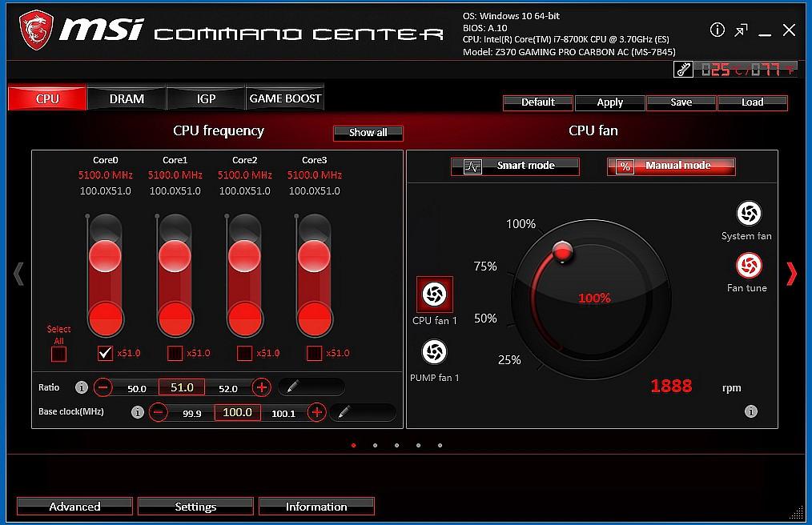Minimize the Command Center window
The height and width of the screenshot is (525, 812).
pos(765,34)
